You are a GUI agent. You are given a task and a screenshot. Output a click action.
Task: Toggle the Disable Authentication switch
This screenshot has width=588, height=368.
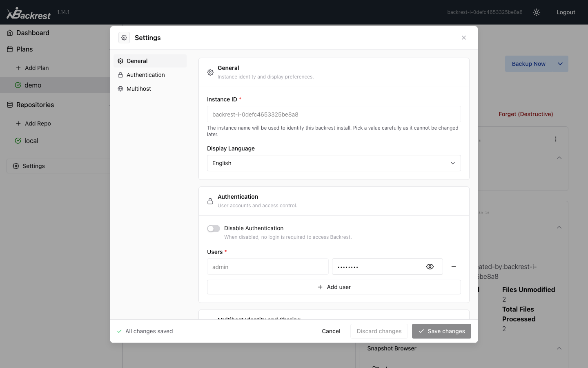(x=214, y=229)
